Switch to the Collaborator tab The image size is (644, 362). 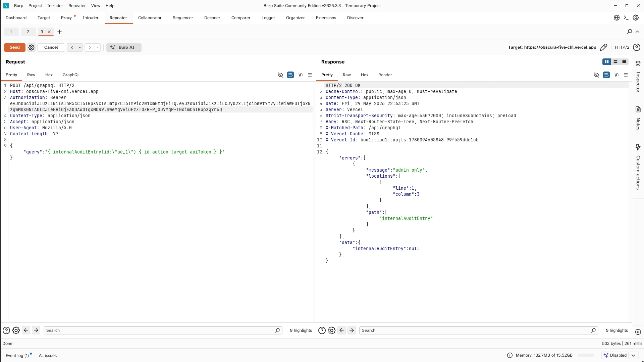click(150, 18)
